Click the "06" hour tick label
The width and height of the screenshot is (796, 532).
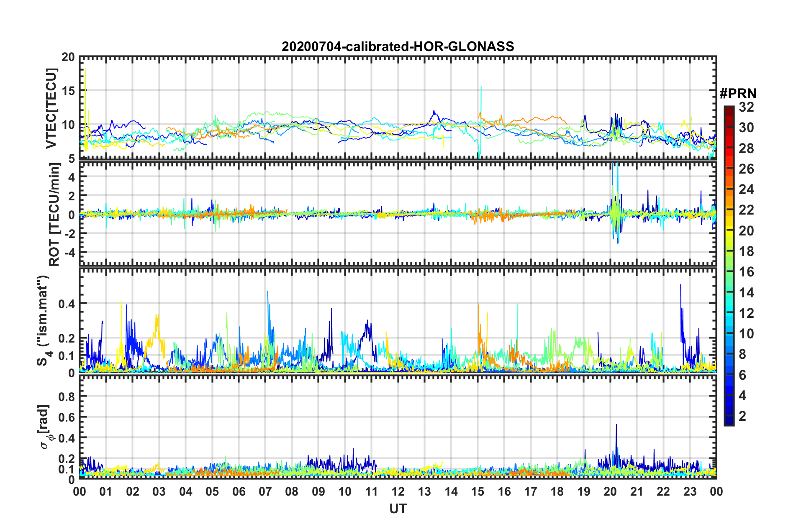(239, 491)
